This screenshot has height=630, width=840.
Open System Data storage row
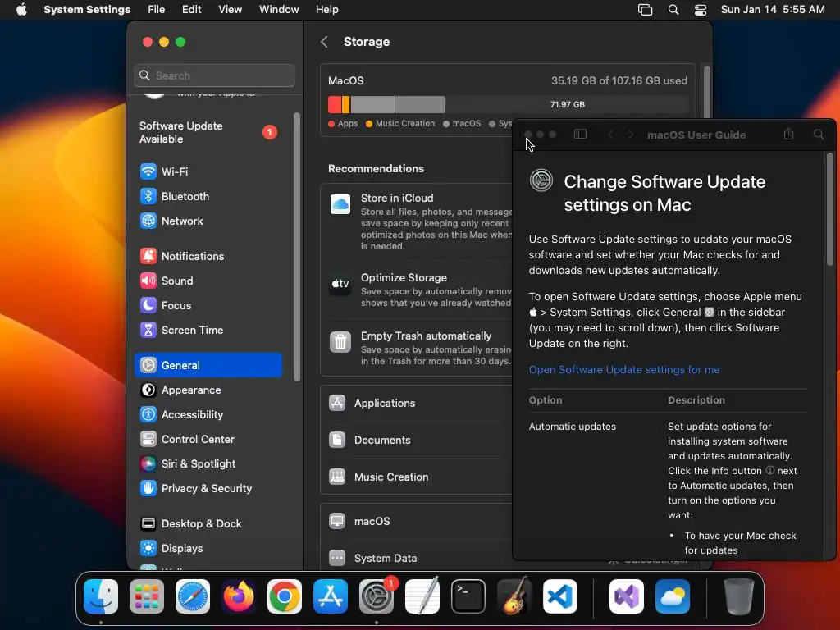[417, 558]
